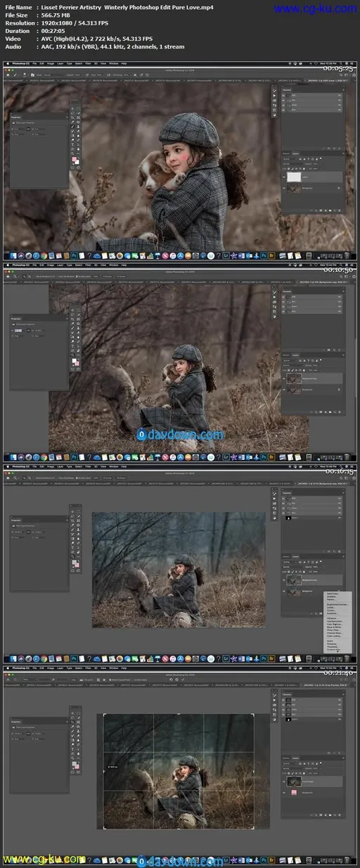Hide Layer 1 via eye icon, 00:05:25 frame
This screenshot has height=868, width=360.
tap(284, 177)
